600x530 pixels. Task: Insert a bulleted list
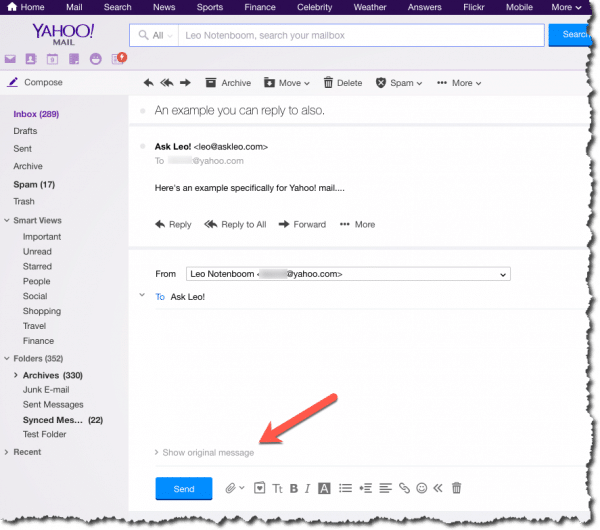coord(345,488)
